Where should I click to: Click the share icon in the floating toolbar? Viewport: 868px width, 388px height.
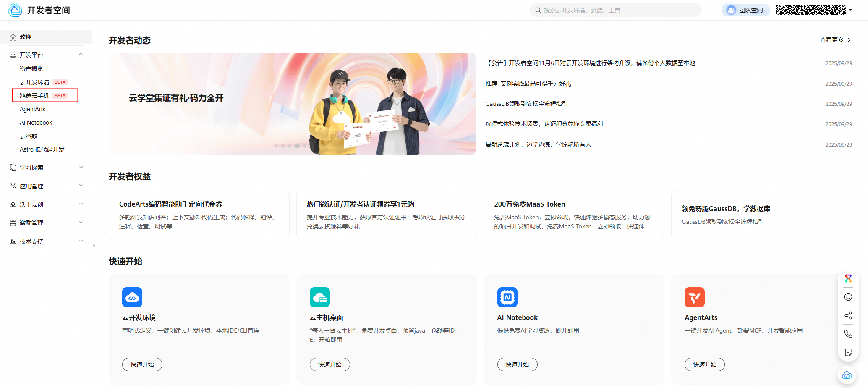point(848,315)
